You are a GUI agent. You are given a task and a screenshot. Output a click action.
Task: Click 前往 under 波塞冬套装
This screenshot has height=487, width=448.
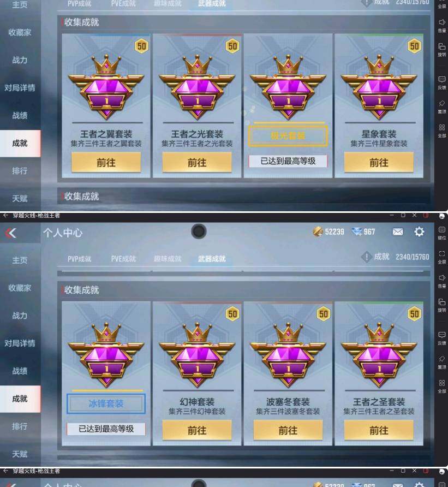point(288,430)
